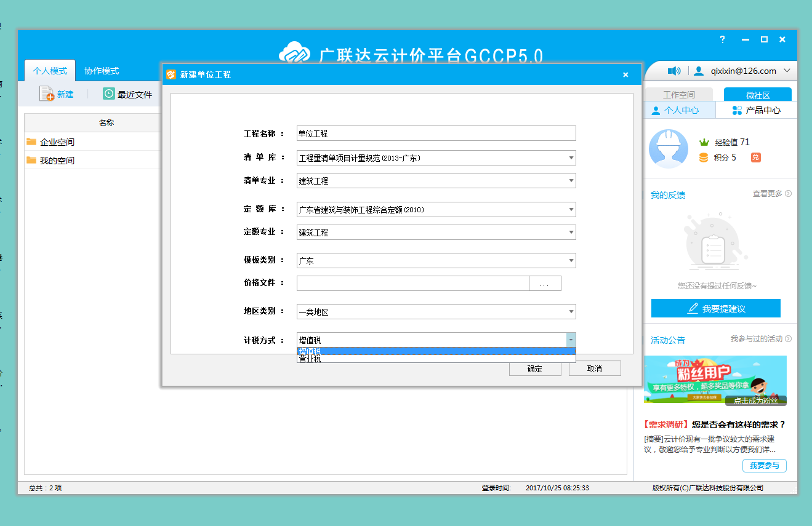
Task: Click the 兑 redeem points badge
Action: click(755, 157)
